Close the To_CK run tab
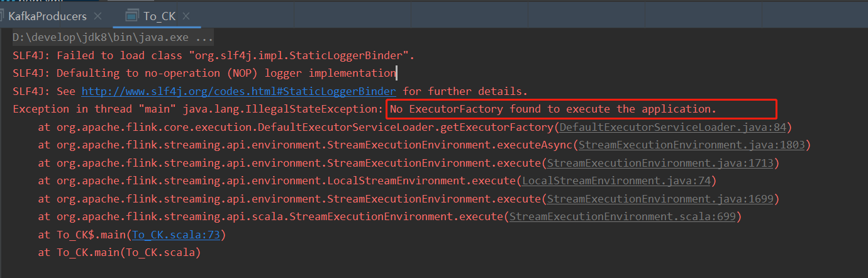The image size is (868, 278). (186, 16)
